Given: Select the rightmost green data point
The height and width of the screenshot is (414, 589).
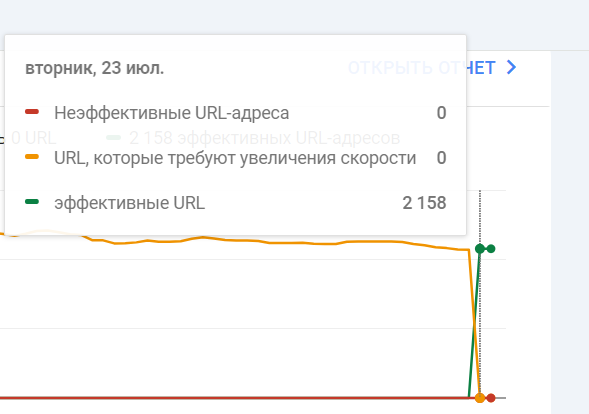Looking at the screenshot, I should click(x=491, y=249).
